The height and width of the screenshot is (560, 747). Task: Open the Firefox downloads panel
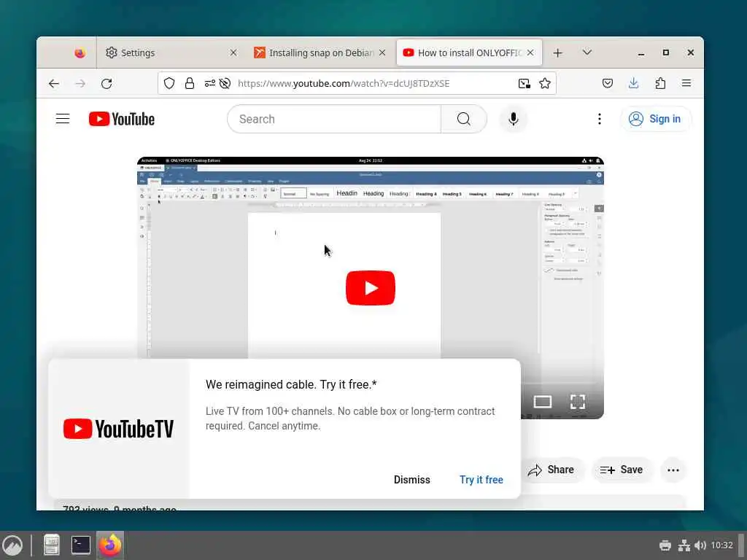coord(634,83)
